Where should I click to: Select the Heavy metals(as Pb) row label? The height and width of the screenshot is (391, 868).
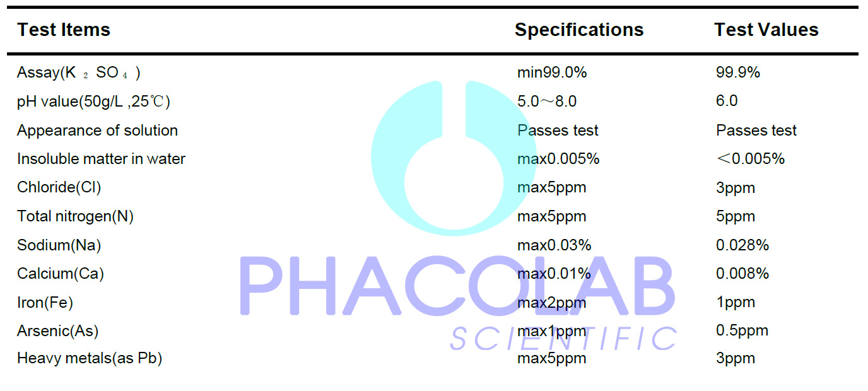90,359
